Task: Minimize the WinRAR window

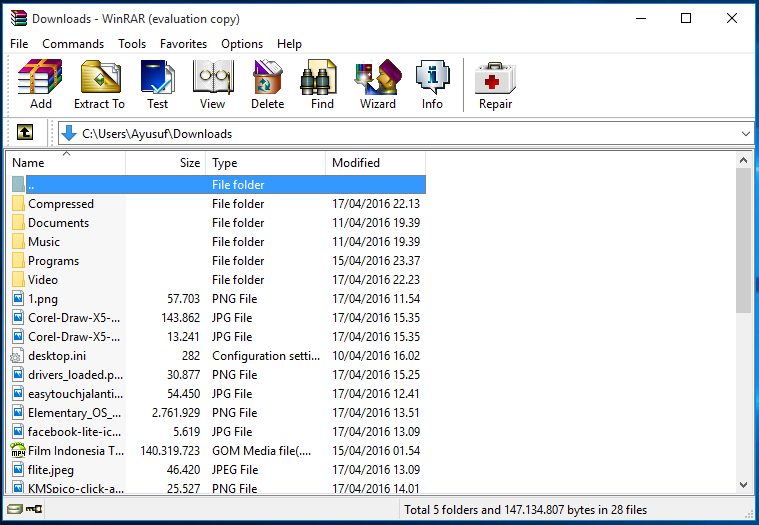Action: click(x=641, y=18)
